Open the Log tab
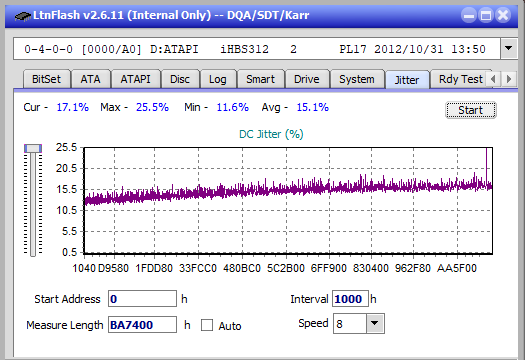 click(218, 79)
